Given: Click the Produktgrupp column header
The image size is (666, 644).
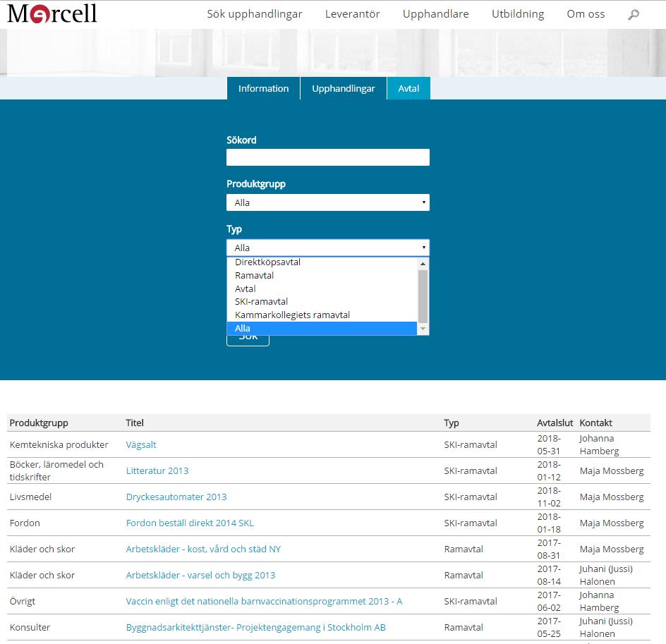Looking at the screenshot, I should [39, 423].
